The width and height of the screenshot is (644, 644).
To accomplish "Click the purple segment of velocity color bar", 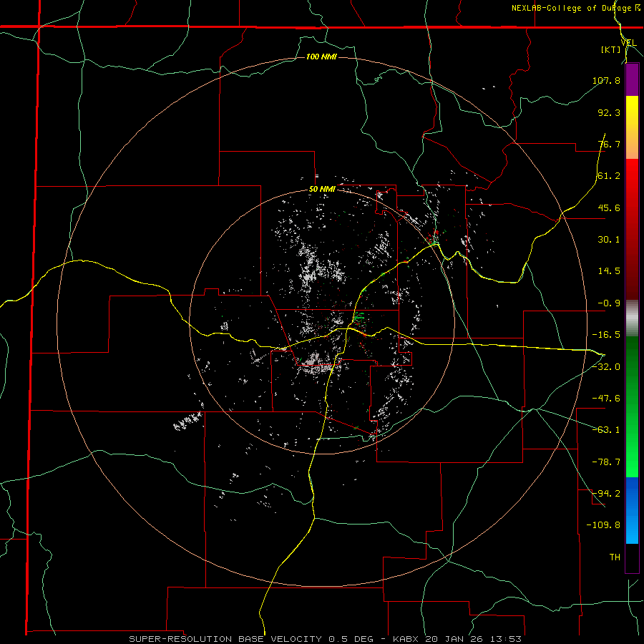I will coord(632,79).
